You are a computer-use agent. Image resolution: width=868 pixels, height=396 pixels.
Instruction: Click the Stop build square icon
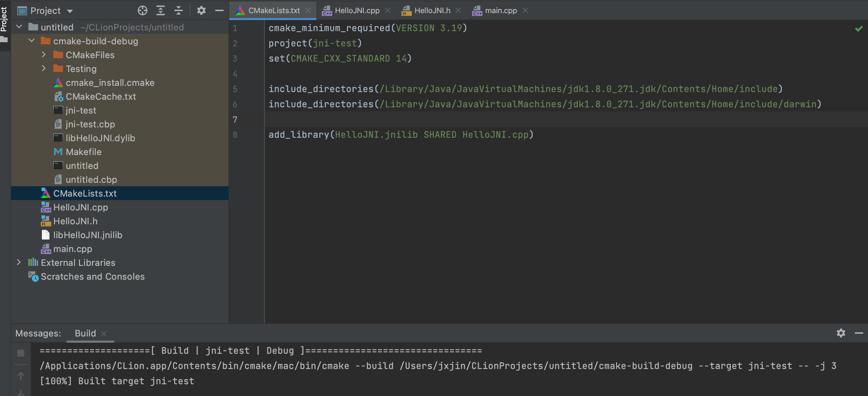[21, 353]
